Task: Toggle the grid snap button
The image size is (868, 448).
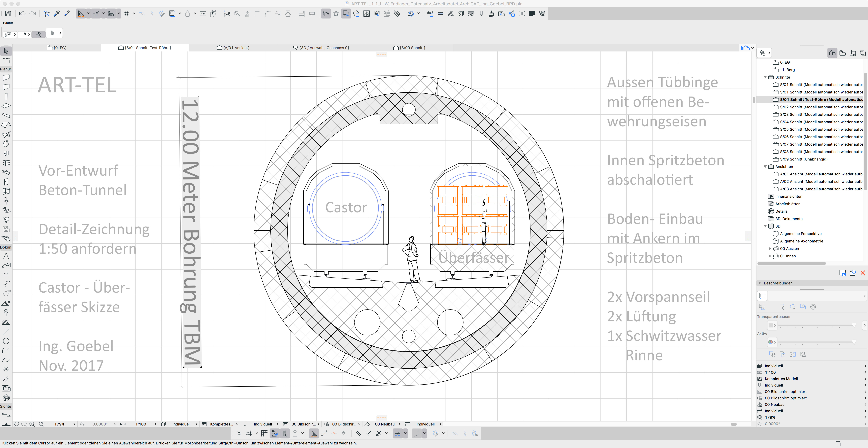Action: coord(126,14)
